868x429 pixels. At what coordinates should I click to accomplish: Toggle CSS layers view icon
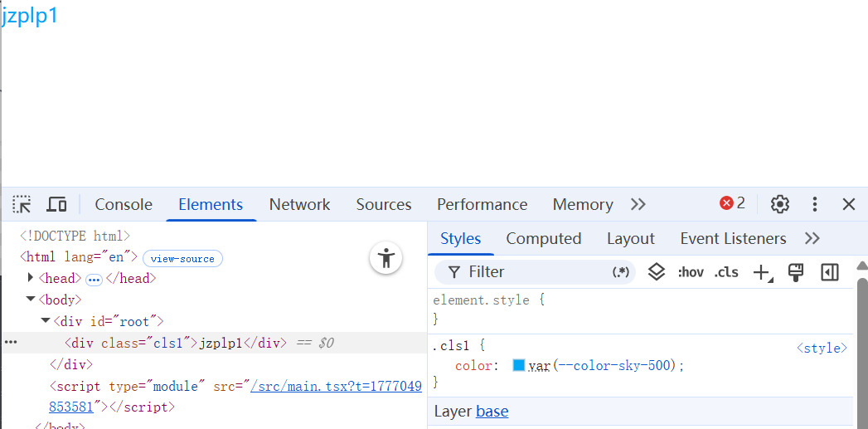click(x=656, y=272)
